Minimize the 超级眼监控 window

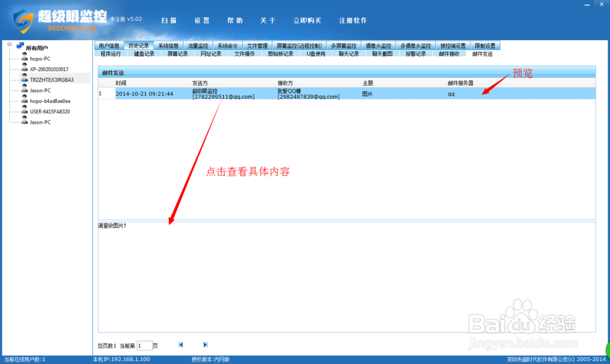pos(587,5)
